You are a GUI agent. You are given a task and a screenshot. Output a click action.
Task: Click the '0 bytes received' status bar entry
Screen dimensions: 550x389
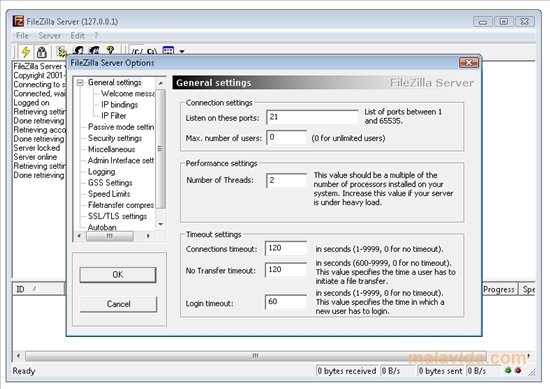click(347, 371)
